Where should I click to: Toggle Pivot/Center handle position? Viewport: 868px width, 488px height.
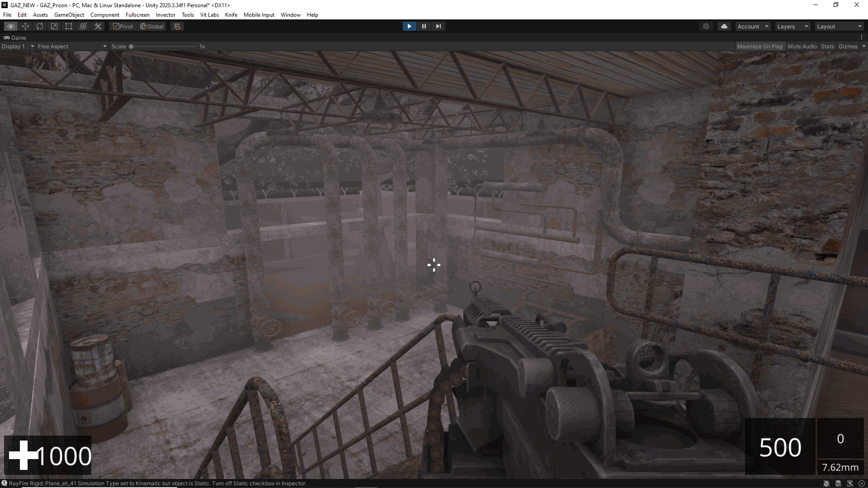123,26
